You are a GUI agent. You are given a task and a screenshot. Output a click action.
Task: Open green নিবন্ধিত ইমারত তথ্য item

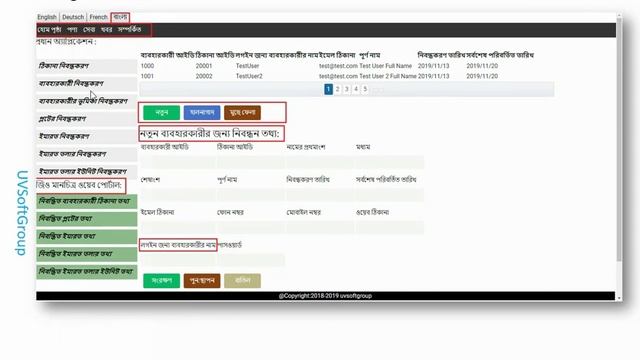87,236
